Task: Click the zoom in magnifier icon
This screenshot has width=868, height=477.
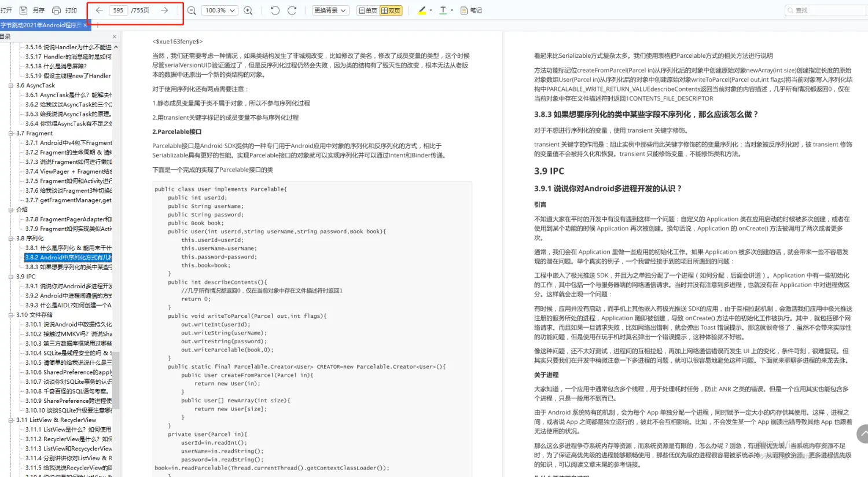Action: [248, 10]
